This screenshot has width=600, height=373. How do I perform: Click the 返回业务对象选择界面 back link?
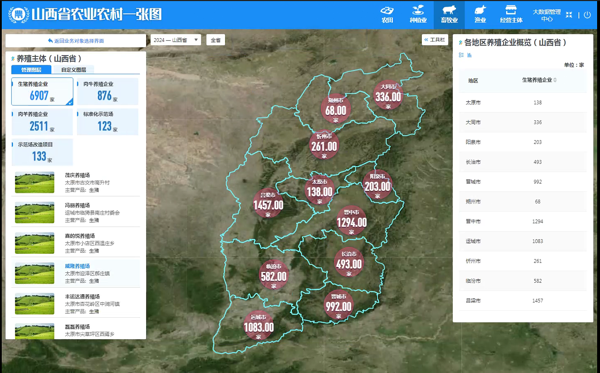pyautogui.click(x=76, y=41)
